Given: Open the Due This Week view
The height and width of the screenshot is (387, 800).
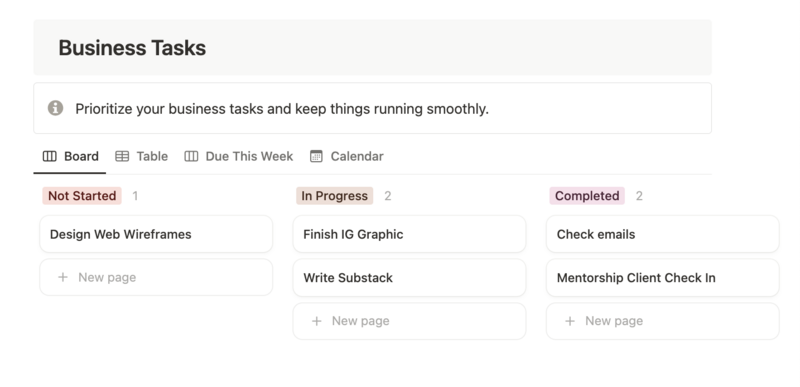Looking at the screenshot, I should 239,156.
